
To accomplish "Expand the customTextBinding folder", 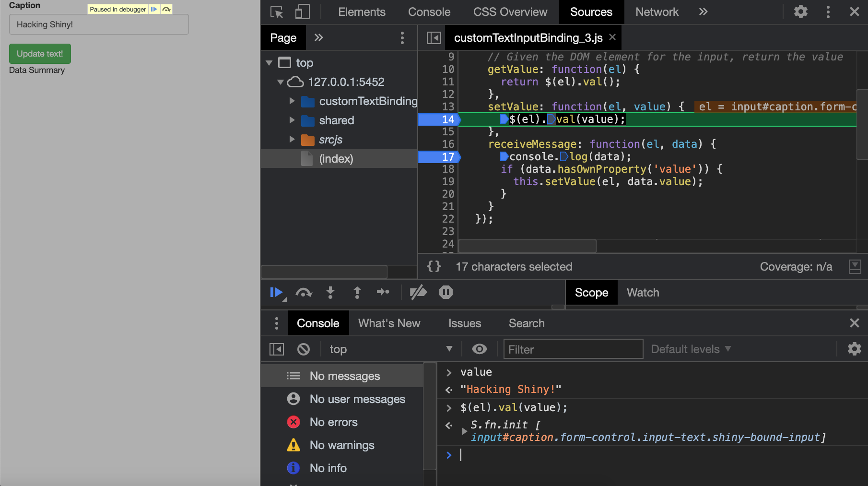I will (292, 101).
